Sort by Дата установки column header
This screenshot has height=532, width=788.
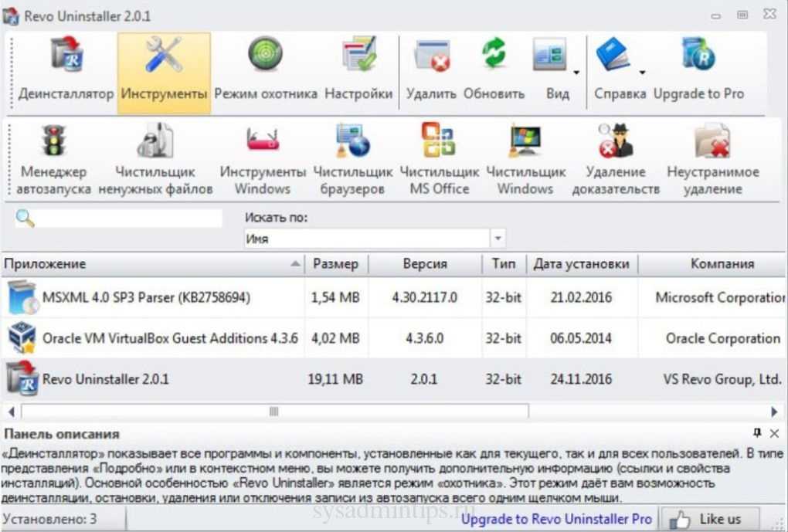click(582, 264)
